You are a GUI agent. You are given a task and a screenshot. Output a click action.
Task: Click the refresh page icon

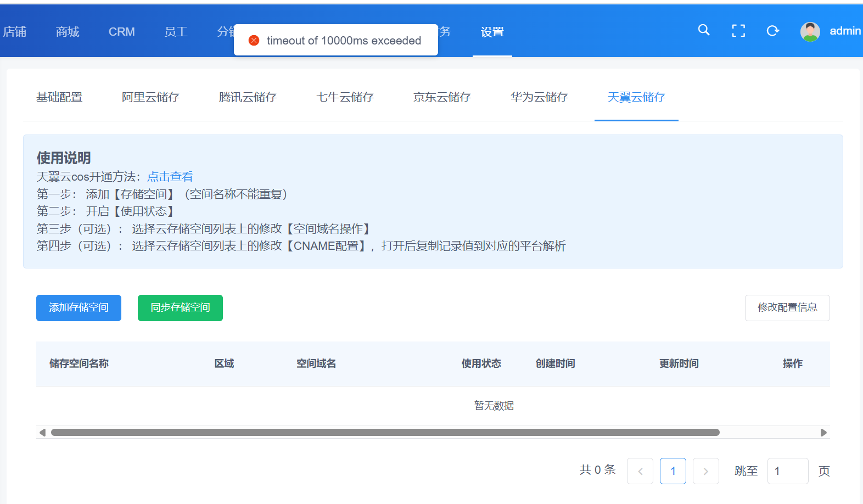(773, 31)
